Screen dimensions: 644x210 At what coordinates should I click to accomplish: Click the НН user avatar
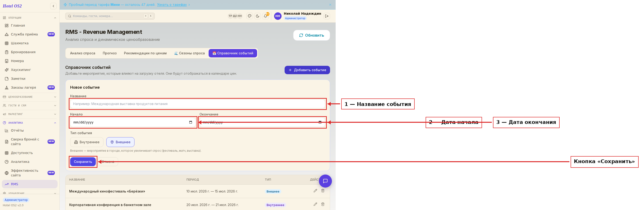pos(278,16)
